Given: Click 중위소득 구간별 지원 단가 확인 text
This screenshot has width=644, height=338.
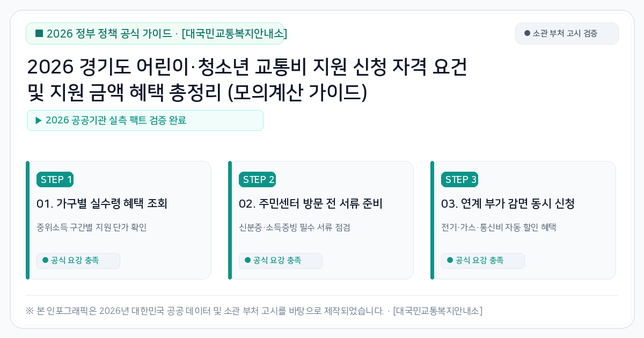Looking at the screenshot, I should tap(91, 227).
